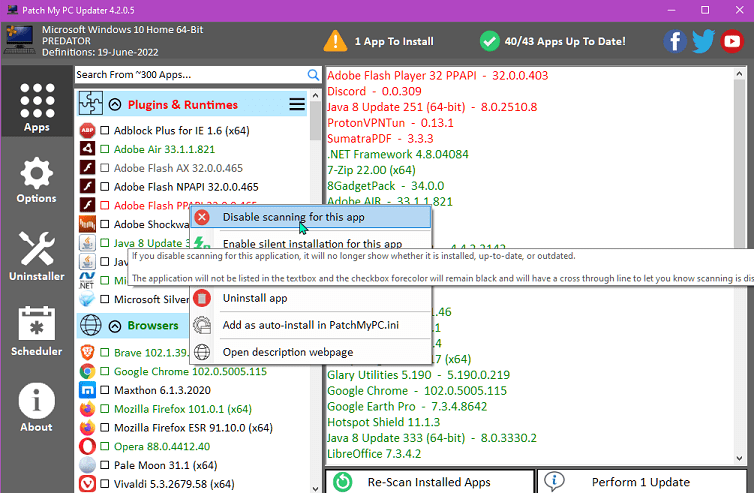Click Re-Scan Installed Apps button
754x493 pixels.
pyautogui.click(x=429, y=481)
